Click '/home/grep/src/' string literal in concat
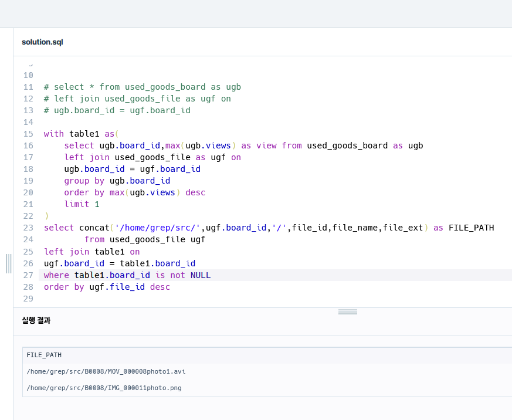The image size is (512, 420). pyautogui.click(x=158, y=228)
